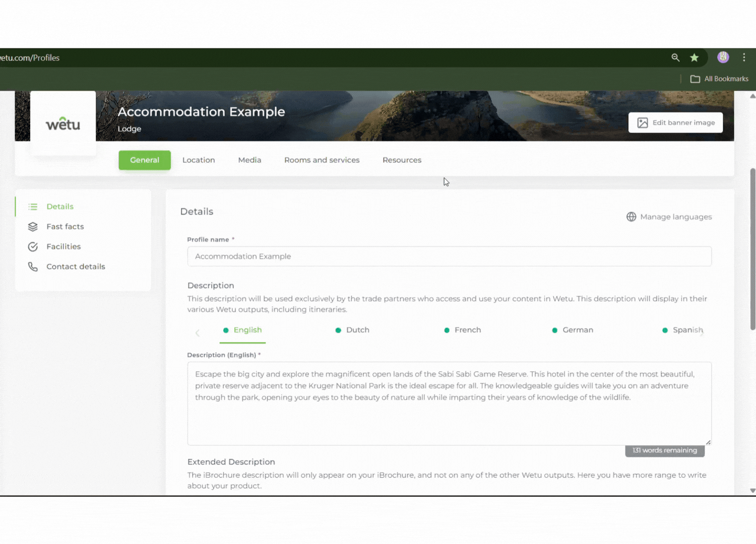This screenshot has width=756, height=544.
Task: Select Details in the sidebar
Action: [60, 207]
